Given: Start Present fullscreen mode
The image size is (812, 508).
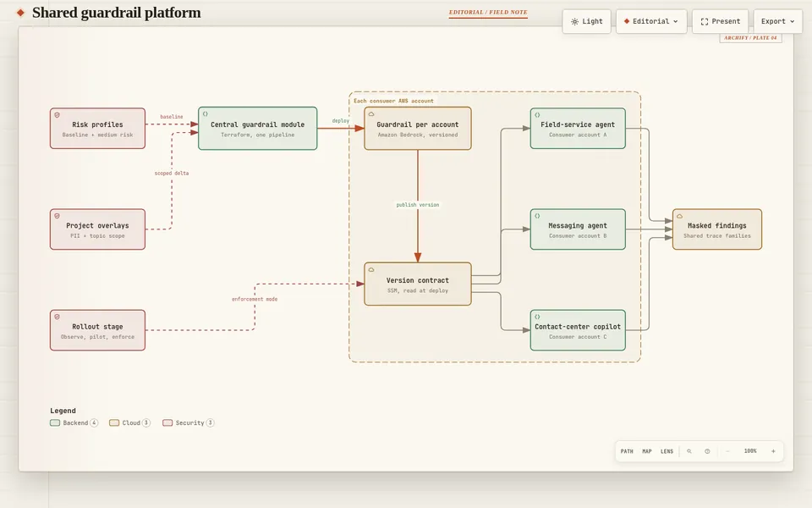Looking at the screenshot, I should [x=721, y=21].
